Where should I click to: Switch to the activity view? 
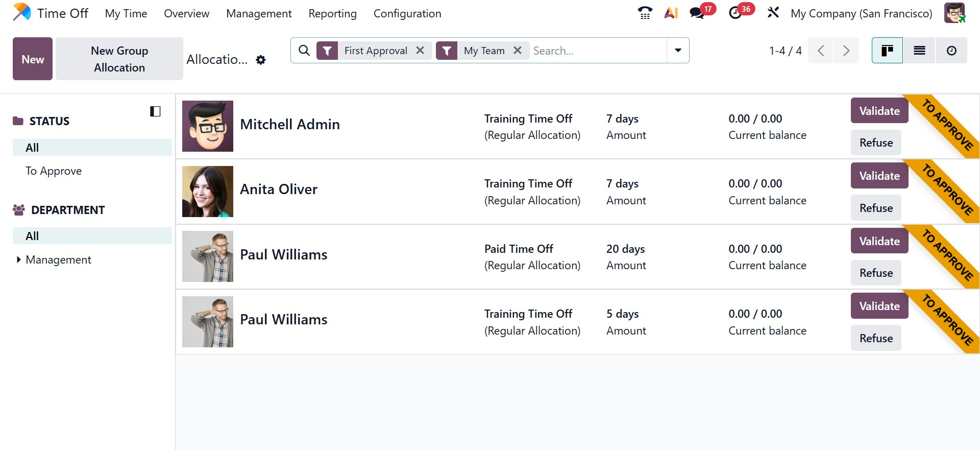(951, 51)
